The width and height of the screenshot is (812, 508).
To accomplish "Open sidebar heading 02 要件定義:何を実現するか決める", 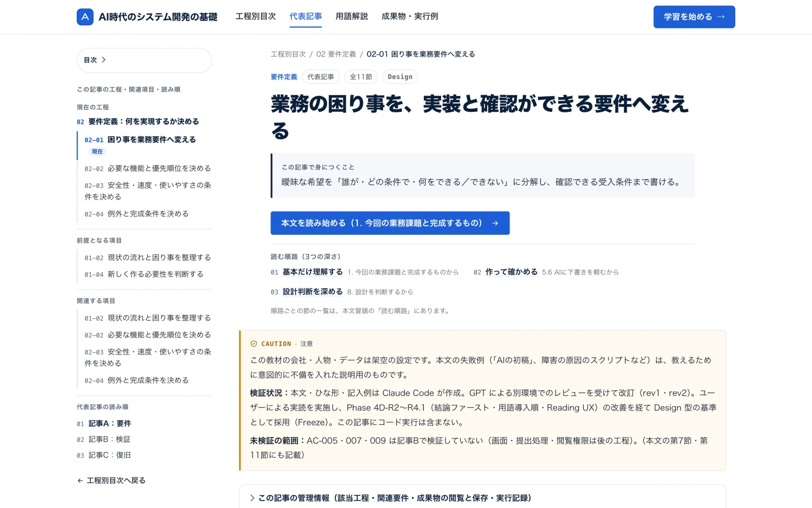I will coord(138,121).
